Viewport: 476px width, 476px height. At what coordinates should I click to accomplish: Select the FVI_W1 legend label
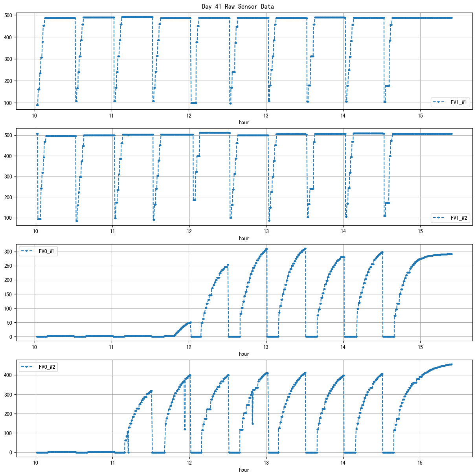tap(459, 102)
